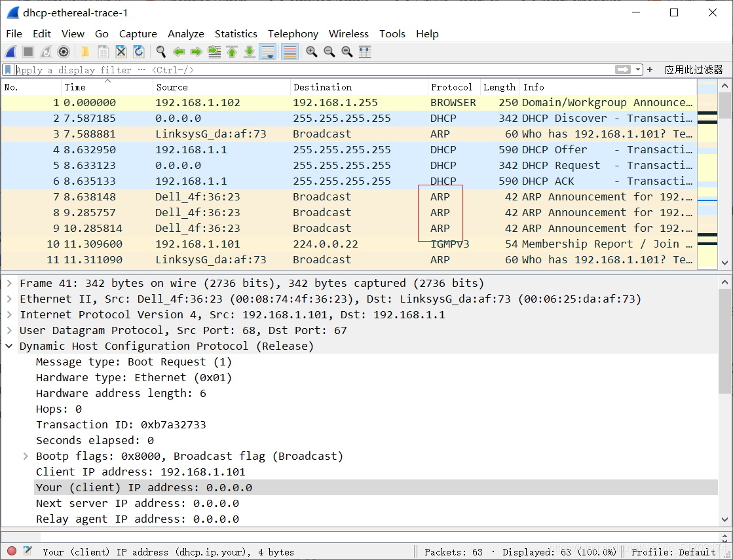Expand the Bootp flags field
The height and width of the screenshot is (560, 733).
click(26, 457)
